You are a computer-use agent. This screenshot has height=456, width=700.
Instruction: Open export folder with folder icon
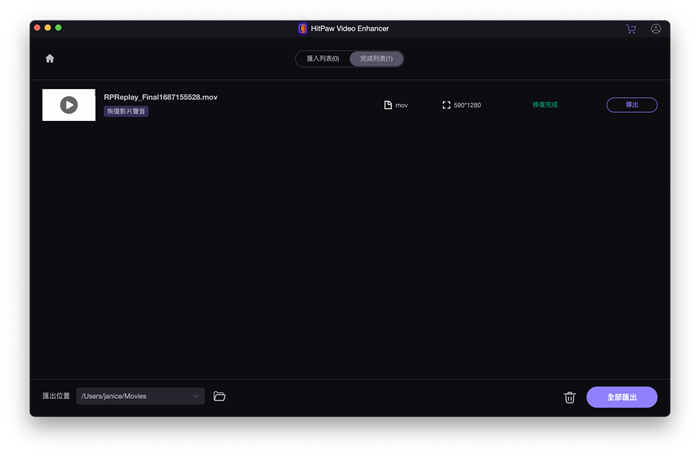click(220, 396)
